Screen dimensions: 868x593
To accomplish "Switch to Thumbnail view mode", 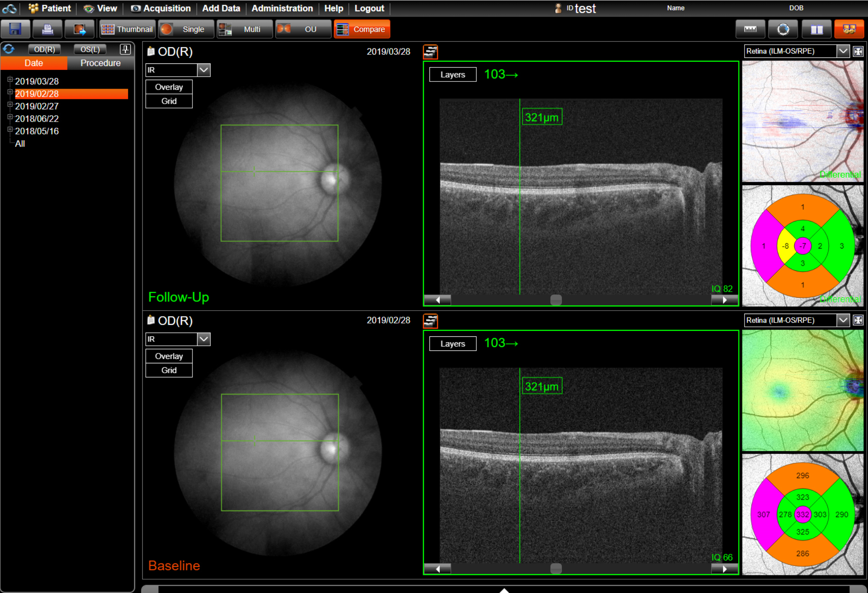I will pyautogui.click(x=127, y=29).
